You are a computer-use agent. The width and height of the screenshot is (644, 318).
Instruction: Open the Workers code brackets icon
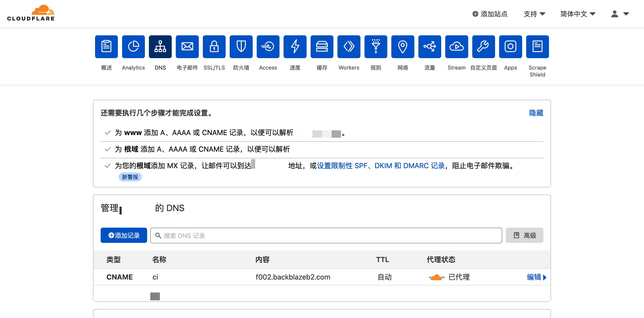[x=349, y=47]
